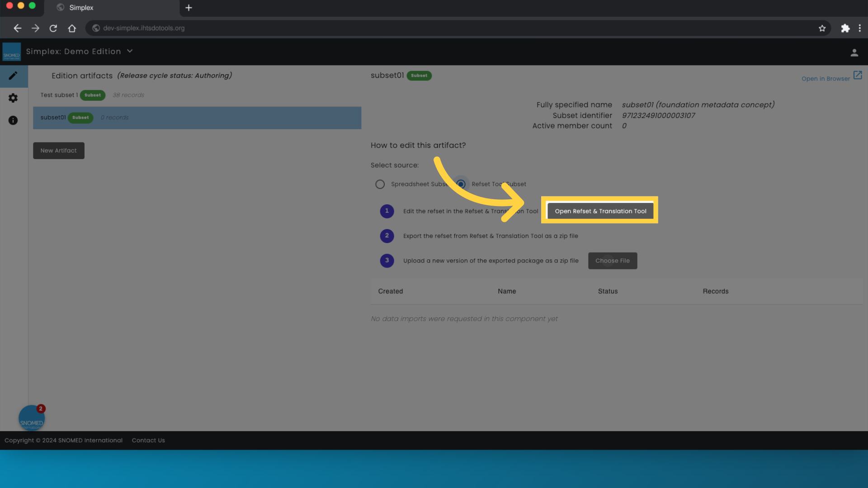868x488 pixels.
Task: Click the Status column header
Action: pyautogui.click(x=608, y=291)
